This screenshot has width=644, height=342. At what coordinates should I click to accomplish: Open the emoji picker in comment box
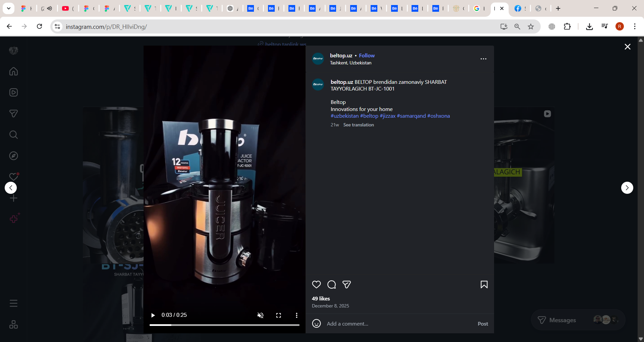pos(316,324)
